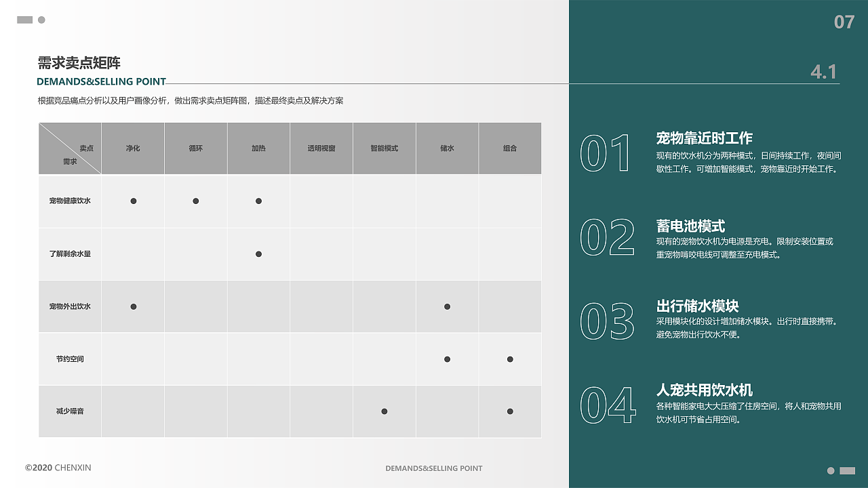Click the 透明视窗 column header

coord(321,148)
